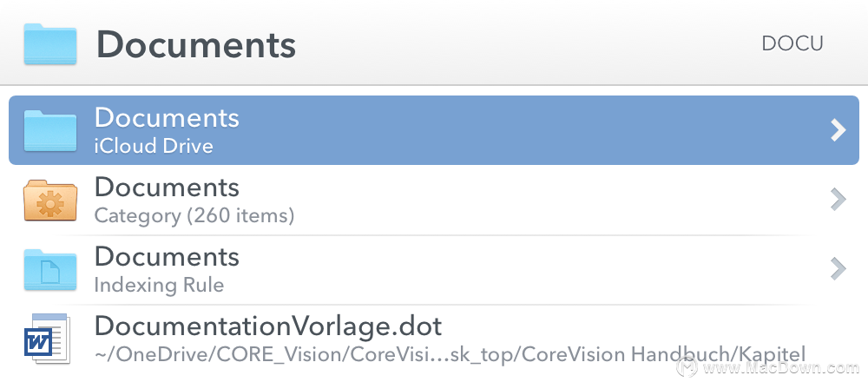Click the Category (260 items) subtitle

point(194,215)
